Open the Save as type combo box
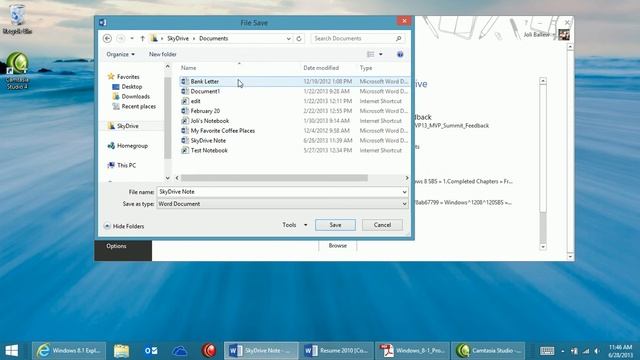The width and height of the screenshot is (640, 360). [x=282, y=204]
